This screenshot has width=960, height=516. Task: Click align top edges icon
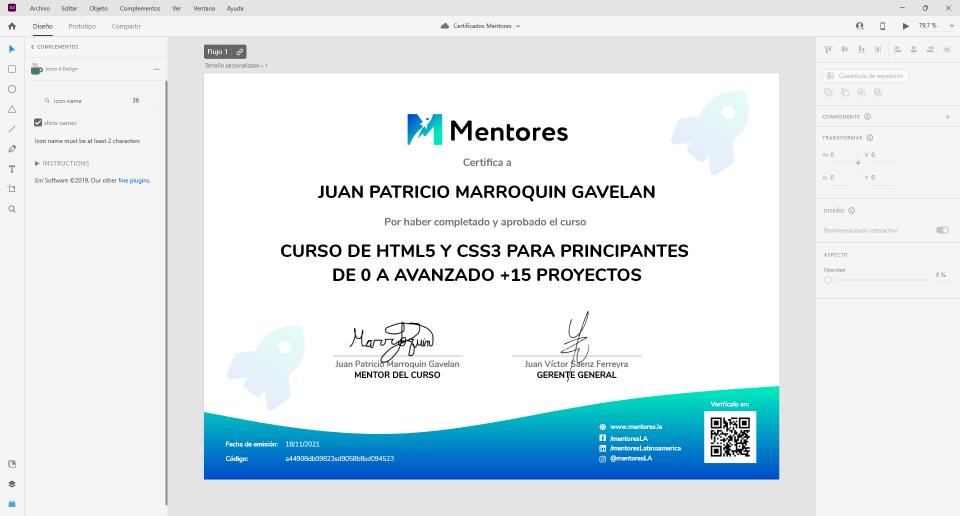point(828,50)
